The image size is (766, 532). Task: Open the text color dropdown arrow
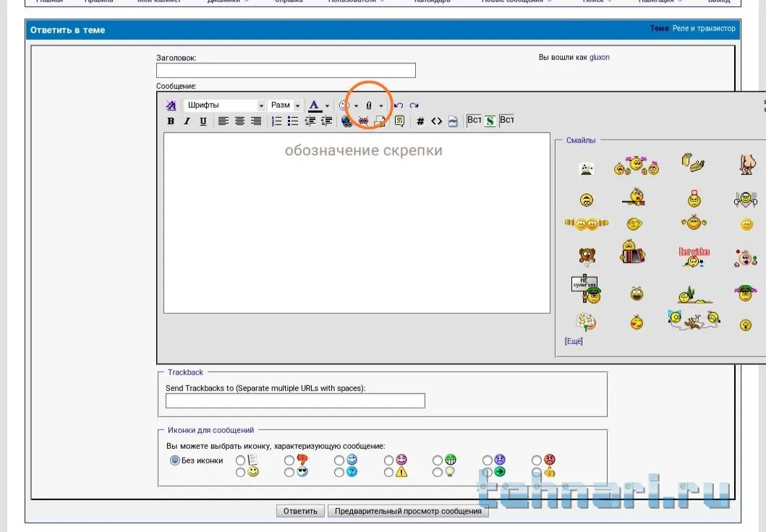click(327, 106)
